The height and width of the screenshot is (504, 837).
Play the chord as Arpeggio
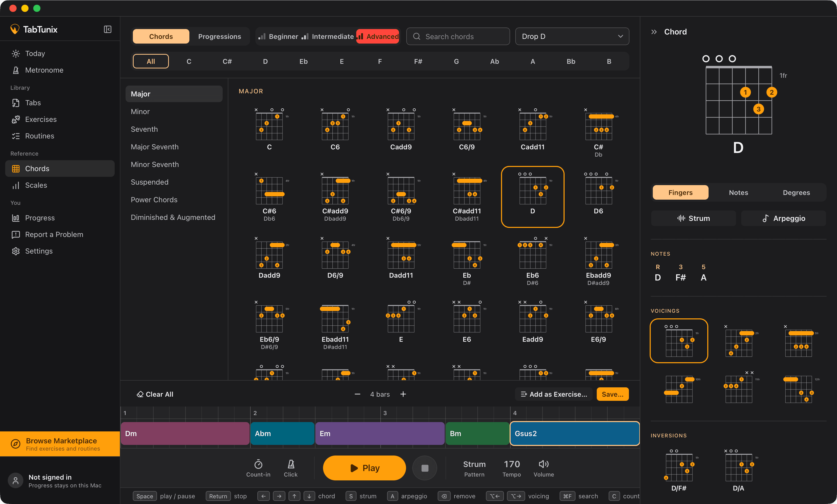[783, 218]
